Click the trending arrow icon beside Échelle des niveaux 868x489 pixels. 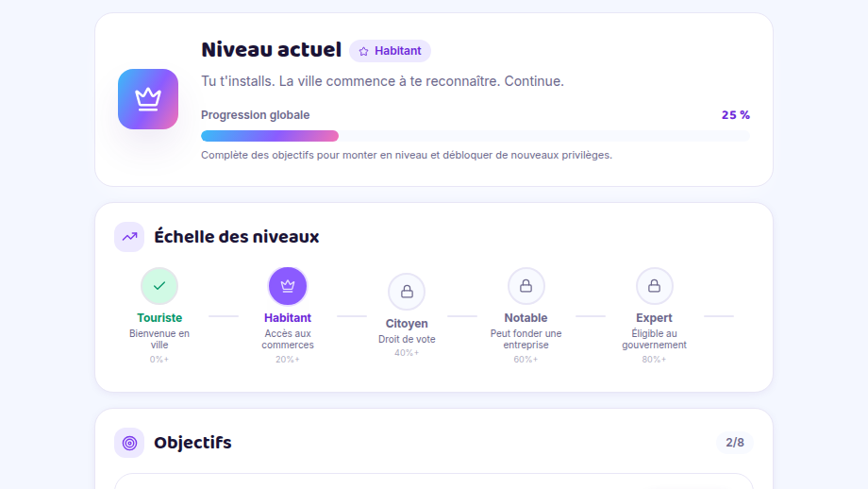(129, 237)
